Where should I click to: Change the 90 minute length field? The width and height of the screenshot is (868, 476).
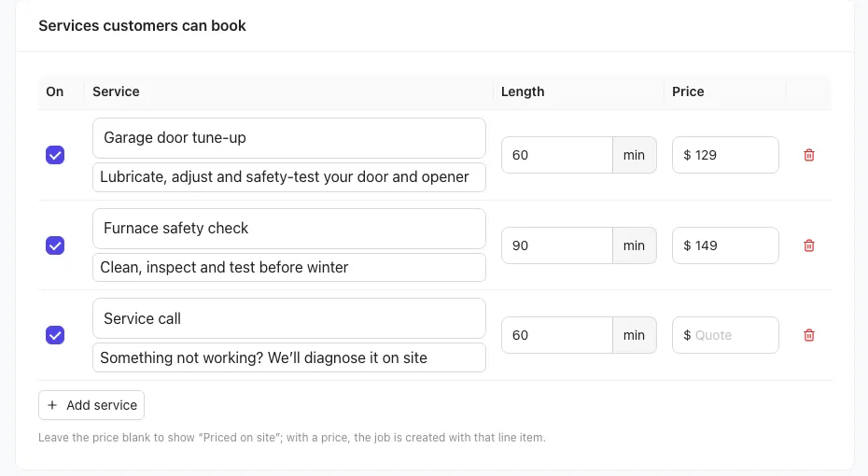click(x=557, y=245)
